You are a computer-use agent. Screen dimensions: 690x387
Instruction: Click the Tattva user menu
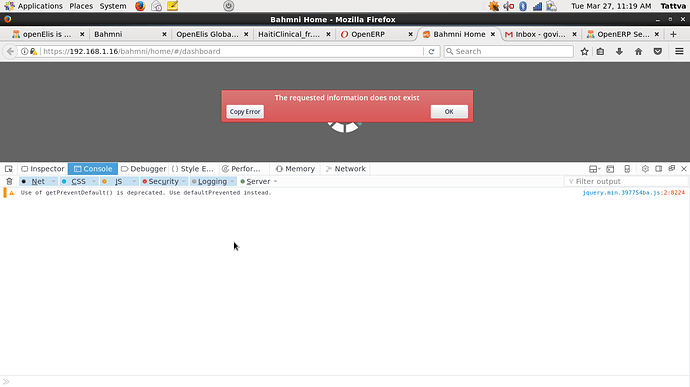673,6
